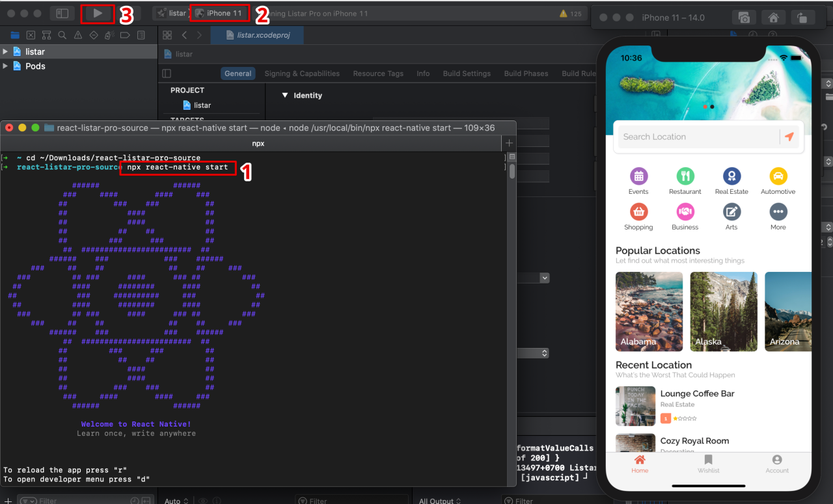Tap the Account tab in the app
833x504 pixels.
[x=777, y=464]
